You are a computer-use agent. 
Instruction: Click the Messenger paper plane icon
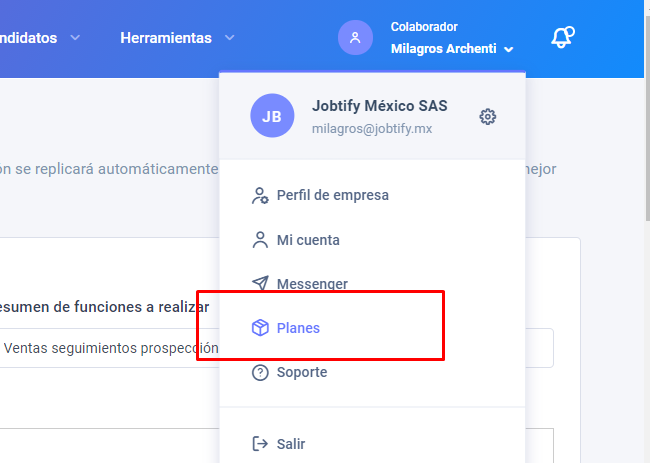260,284
